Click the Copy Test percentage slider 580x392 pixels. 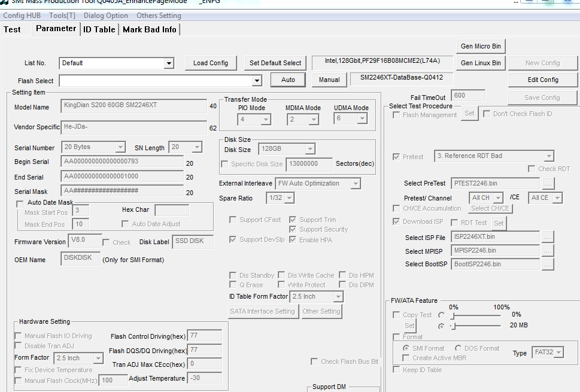tap(476, 315)
